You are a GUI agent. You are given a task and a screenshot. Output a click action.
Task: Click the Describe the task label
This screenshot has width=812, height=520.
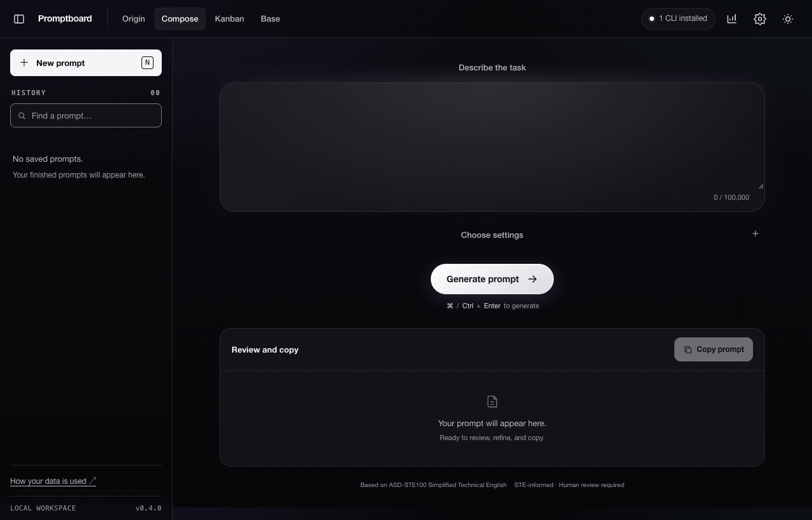coord(492,67)
